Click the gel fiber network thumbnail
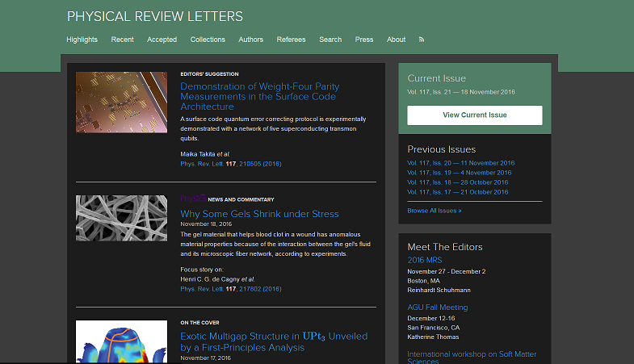The image size is (634, 364). click(x=121, y=218)
